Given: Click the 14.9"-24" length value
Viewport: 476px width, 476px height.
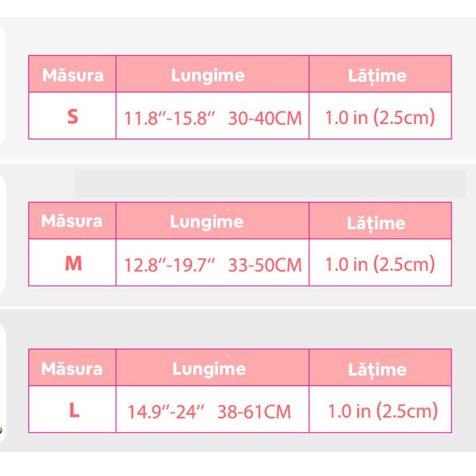Looking at the screenshot, I should [166, 412].
